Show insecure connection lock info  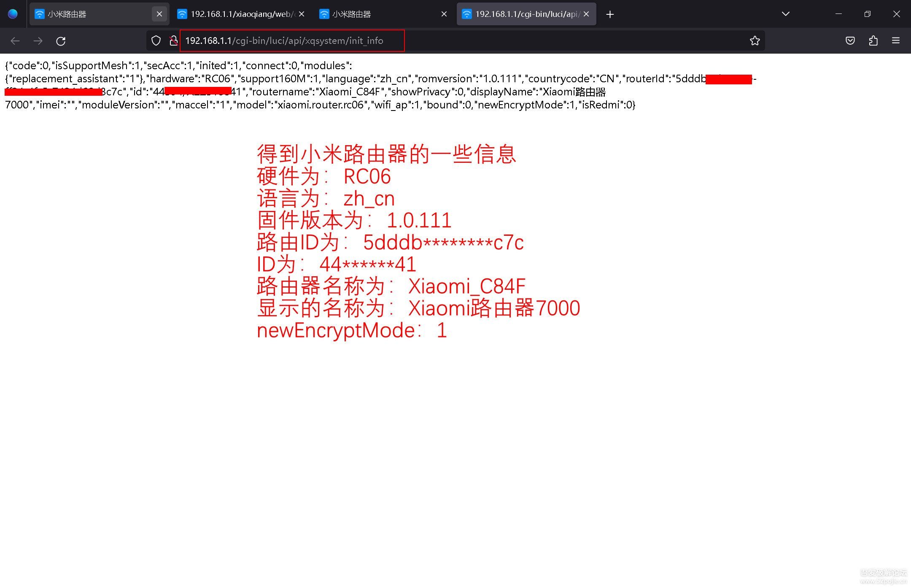pos(173,40)
